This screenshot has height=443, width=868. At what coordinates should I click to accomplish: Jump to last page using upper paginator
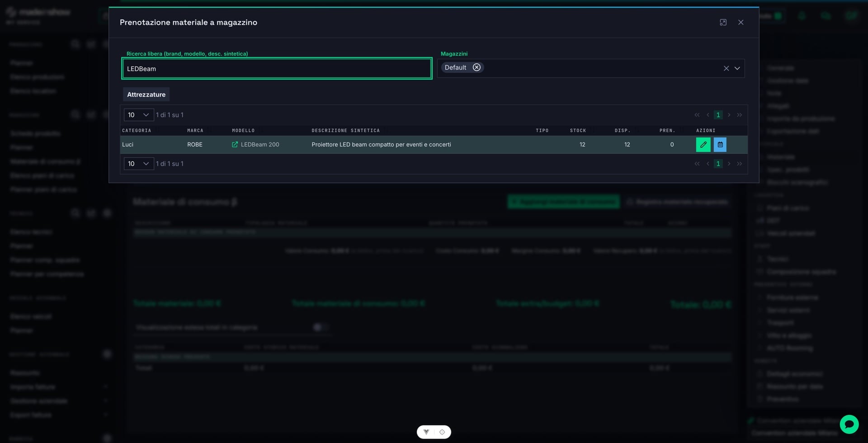coord(739,115)
